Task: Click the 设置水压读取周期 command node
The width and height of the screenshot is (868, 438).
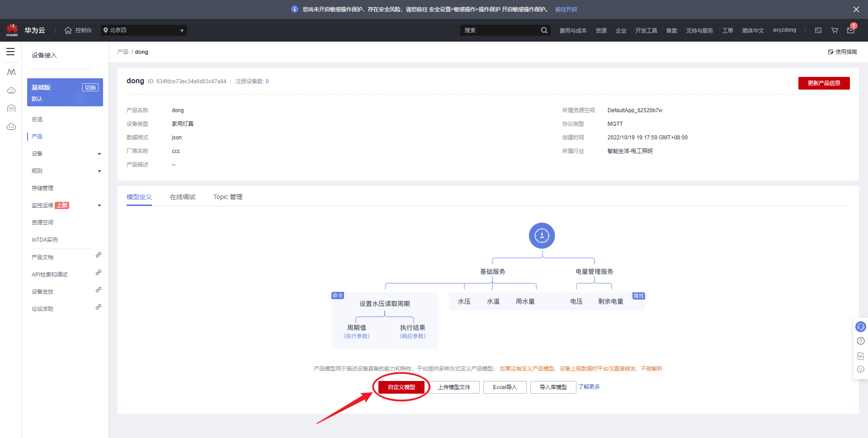Action: click(385, 304)
